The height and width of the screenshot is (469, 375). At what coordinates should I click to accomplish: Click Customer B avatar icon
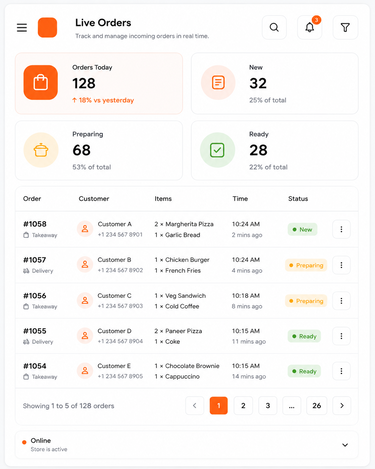(85, 265)
